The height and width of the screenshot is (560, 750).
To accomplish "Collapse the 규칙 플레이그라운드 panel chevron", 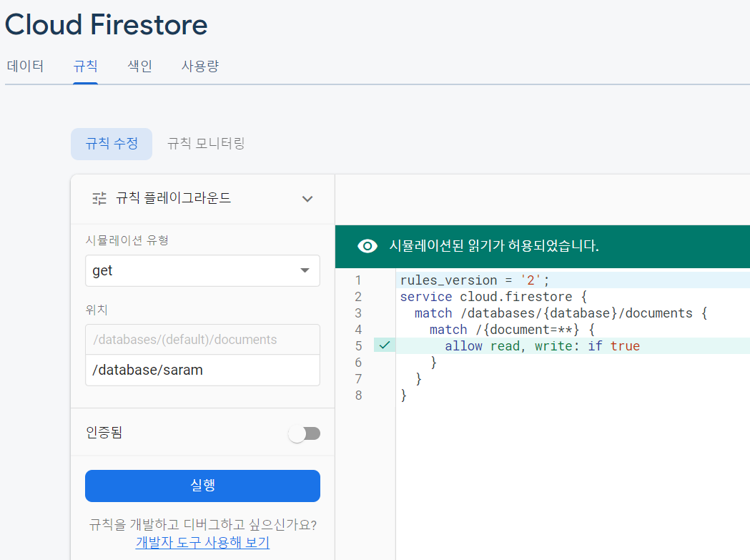I will (x=307, y=199).
